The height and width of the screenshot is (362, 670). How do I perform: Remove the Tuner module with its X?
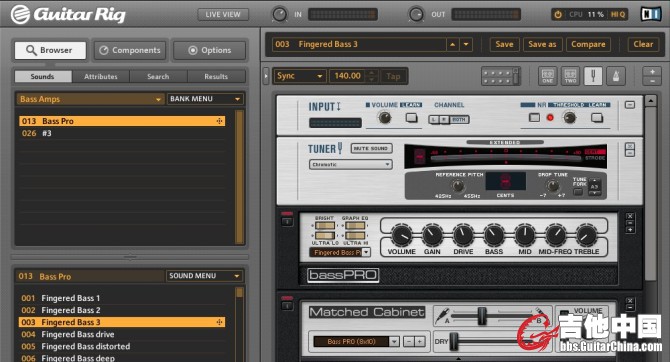[x=630, y=146]
